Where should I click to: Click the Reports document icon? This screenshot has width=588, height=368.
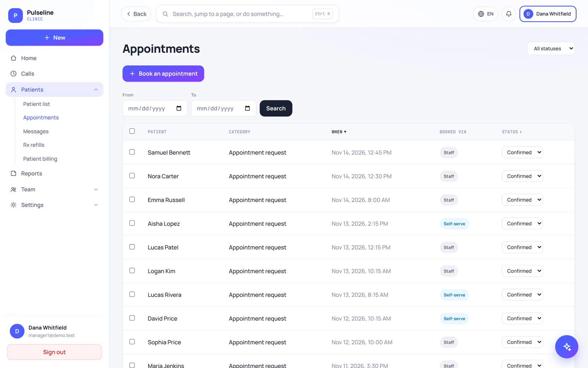click(x=14, y=173)
